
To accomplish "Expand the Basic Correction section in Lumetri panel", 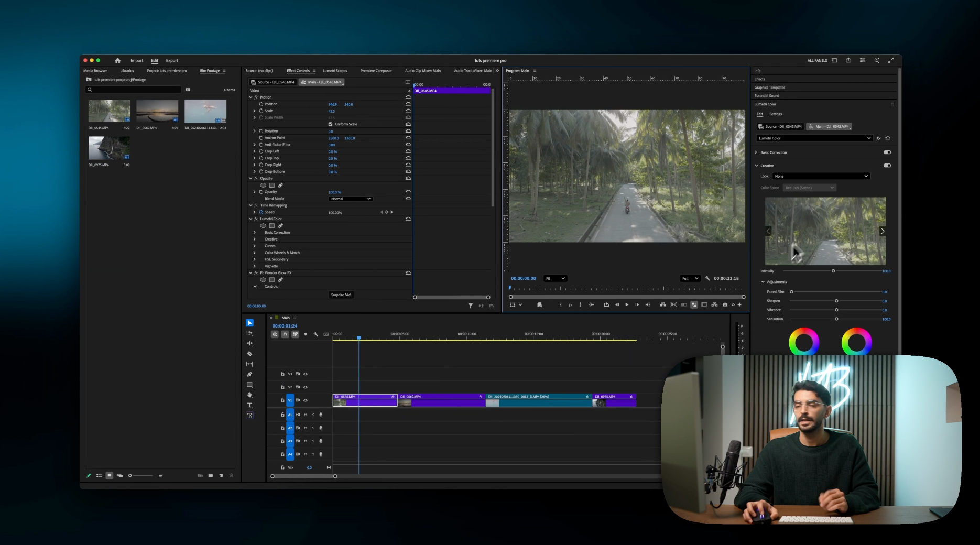I will [x=756, y=152].
